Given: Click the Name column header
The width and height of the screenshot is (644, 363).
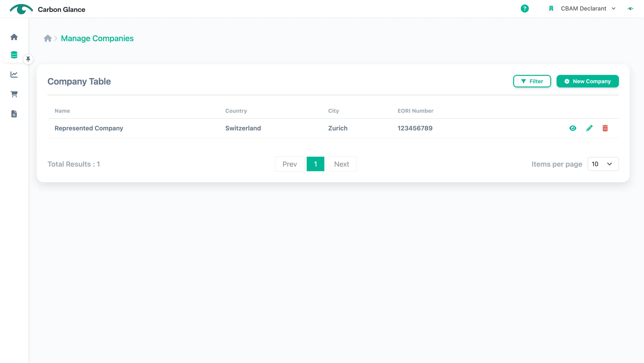Looking at the screenshot, I should click(x=62, y=111).
